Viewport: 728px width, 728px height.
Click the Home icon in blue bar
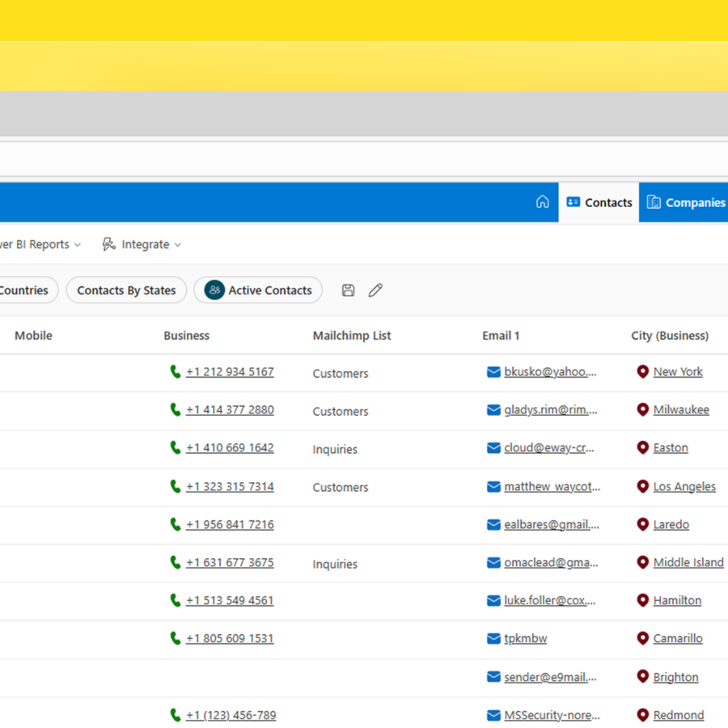point(543,202)
